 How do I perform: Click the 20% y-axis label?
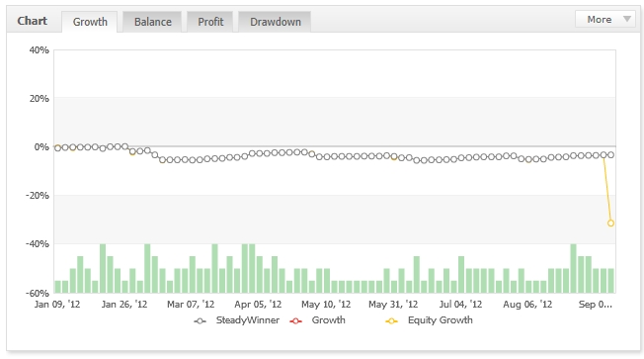pyautogui.click(x=40, y=99)
